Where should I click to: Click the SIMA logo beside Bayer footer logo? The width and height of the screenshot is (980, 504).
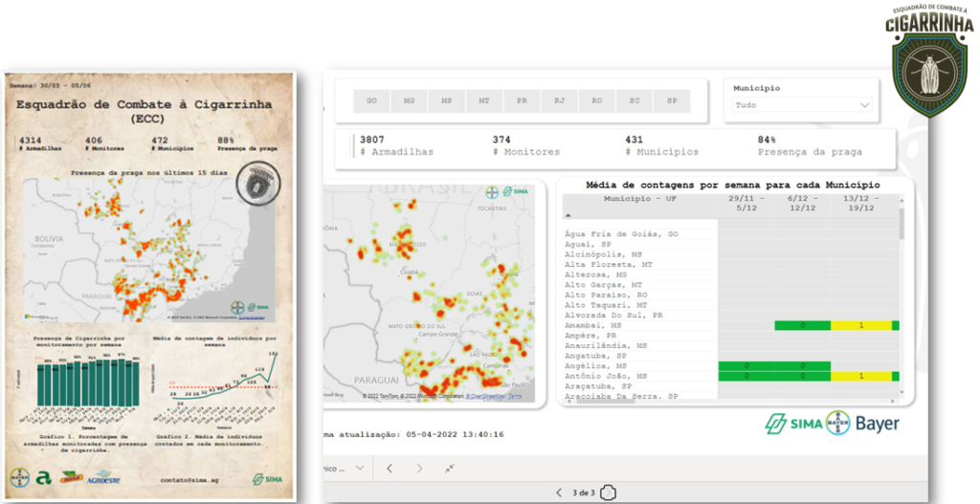tap(793, 424)
